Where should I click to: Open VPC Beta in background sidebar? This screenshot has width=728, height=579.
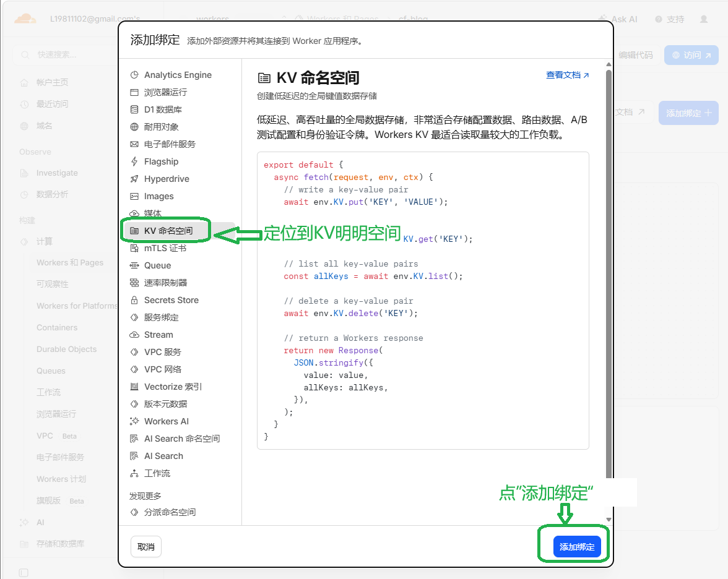coord(57,435)
